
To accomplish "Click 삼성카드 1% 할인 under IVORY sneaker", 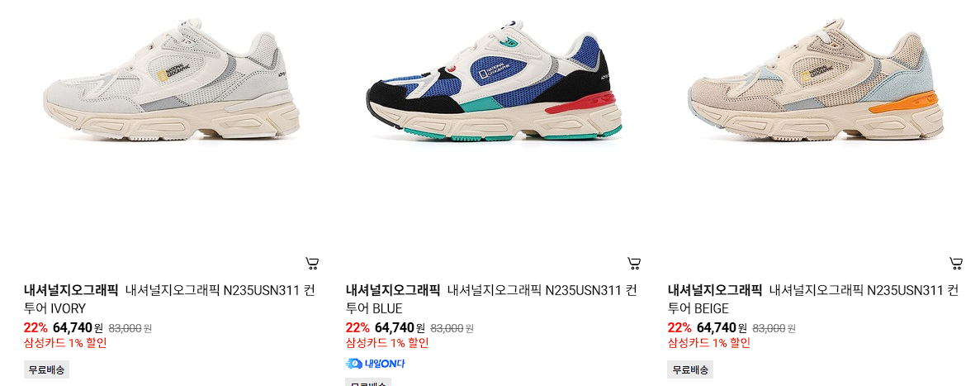I will click(x=65, y=343).
